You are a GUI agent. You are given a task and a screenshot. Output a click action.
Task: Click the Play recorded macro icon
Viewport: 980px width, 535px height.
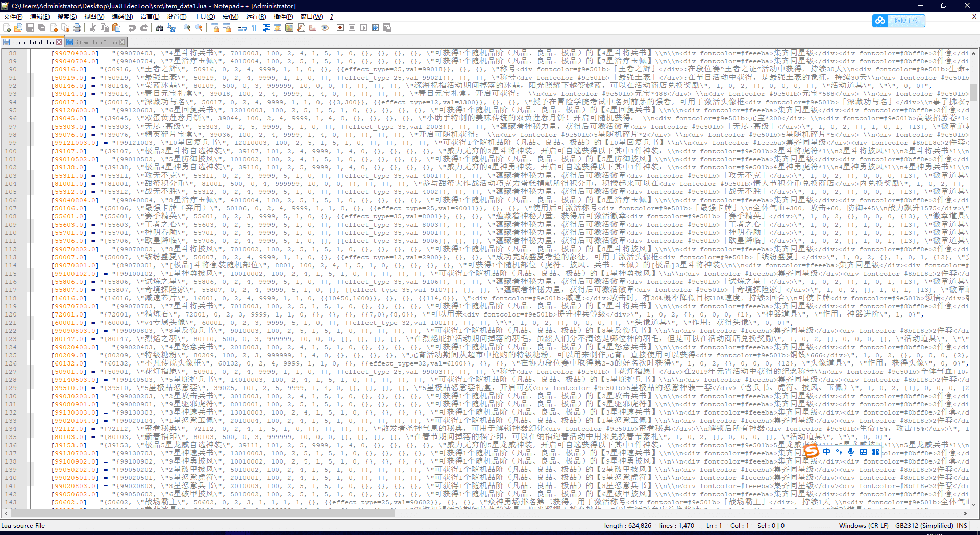coord(364,28)
